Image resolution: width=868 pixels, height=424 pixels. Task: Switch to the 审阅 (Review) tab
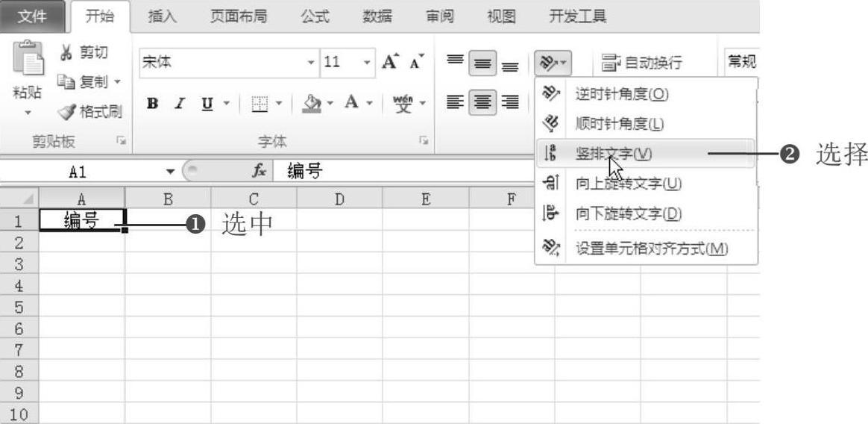439,16
